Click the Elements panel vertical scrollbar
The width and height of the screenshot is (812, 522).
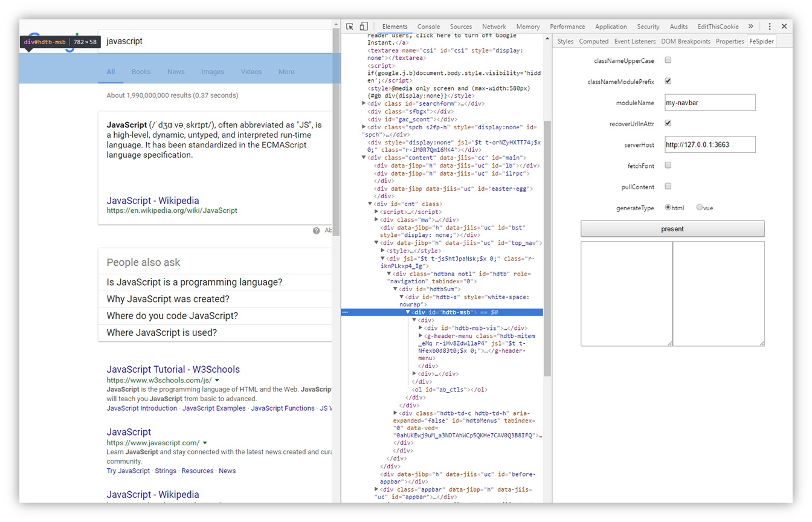tap(547, 248)
